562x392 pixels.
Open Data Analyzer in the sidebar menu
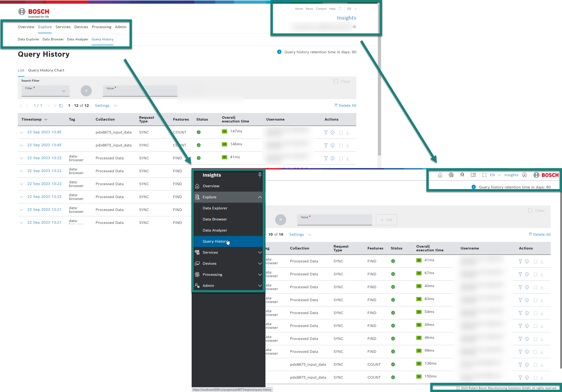[215, 230]
